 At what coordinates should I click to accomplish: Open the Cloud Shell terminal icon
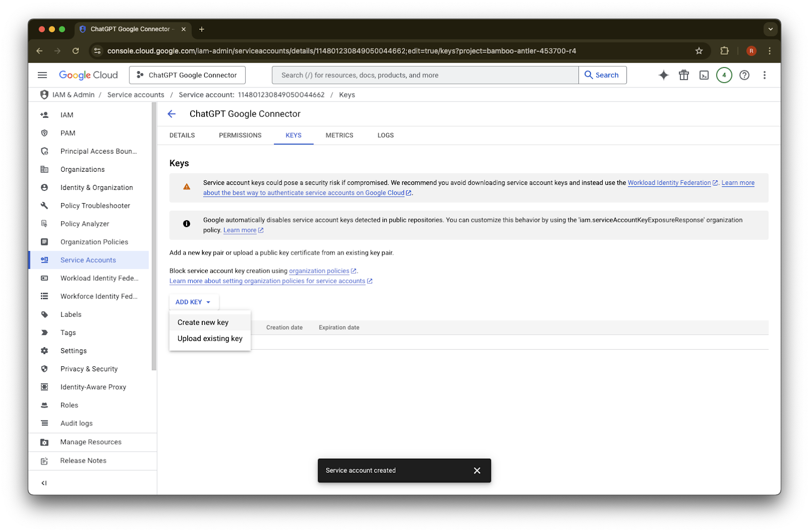point(704,75)
